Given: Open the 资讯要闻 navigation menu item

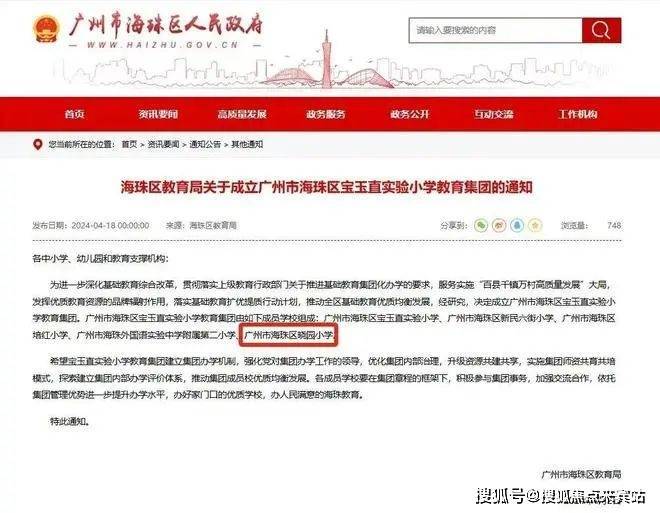Looking at the screenshot, I should point(158,114).
